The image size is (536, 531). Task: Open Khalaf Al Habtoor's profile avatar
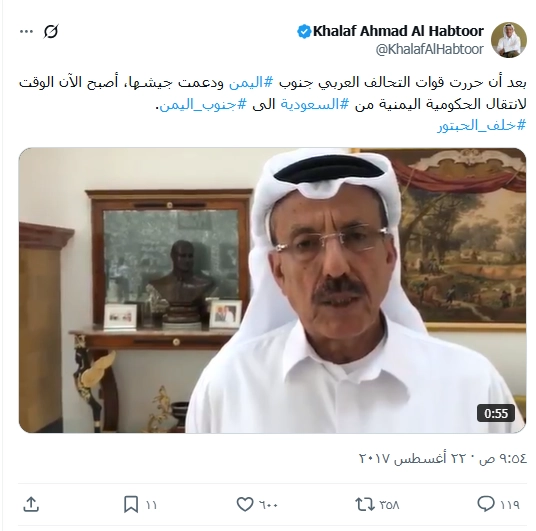point(509,40)
